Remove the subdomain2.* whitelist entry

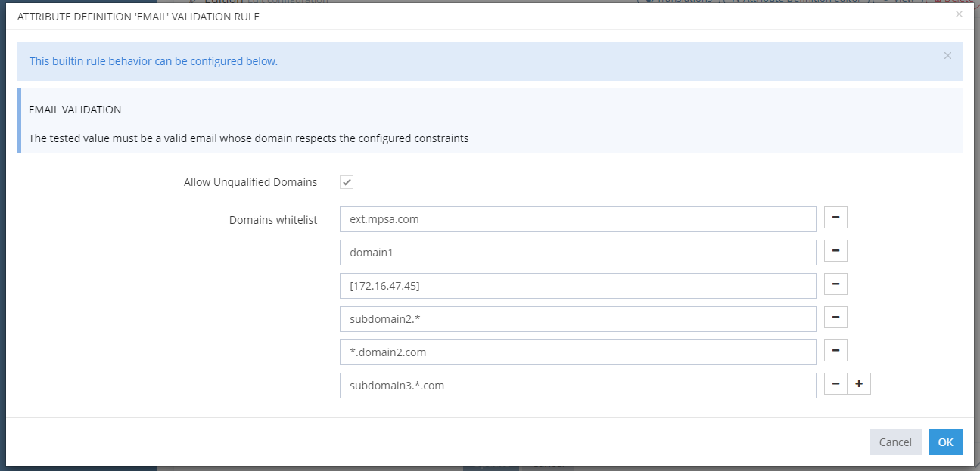tap(835, 318)
